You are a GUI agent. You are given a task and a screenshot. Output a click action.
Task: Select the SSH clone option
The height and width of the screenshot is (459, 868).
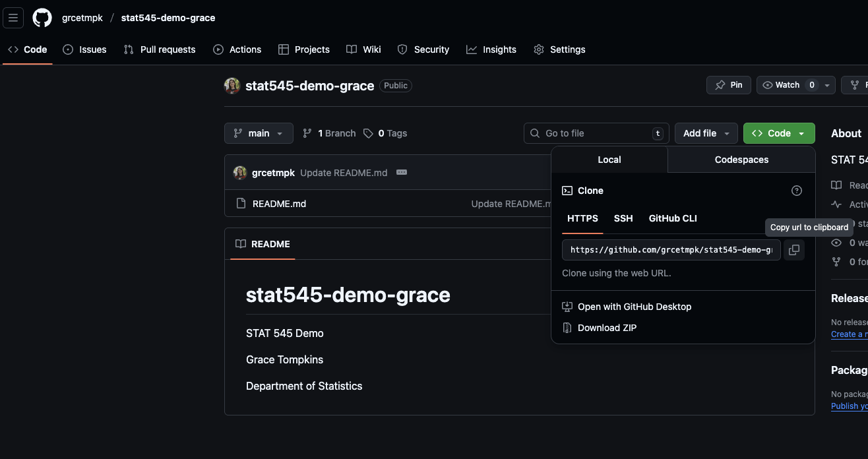(623, 218)
